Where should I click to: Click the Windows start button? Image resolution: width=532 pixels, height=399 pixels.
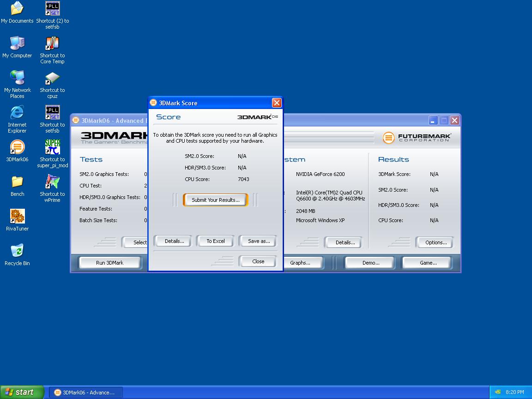point(22,392)
